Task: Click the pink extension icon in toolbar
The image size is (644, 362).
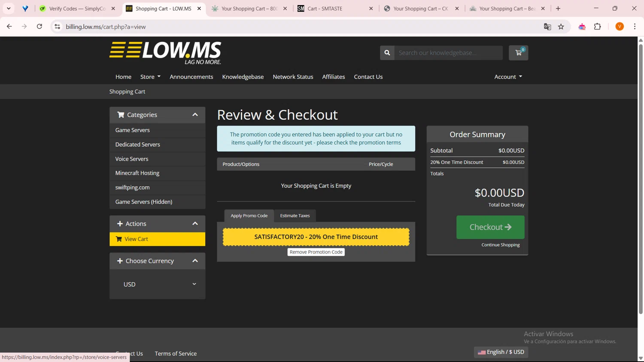Action: (x=582, y=27)
